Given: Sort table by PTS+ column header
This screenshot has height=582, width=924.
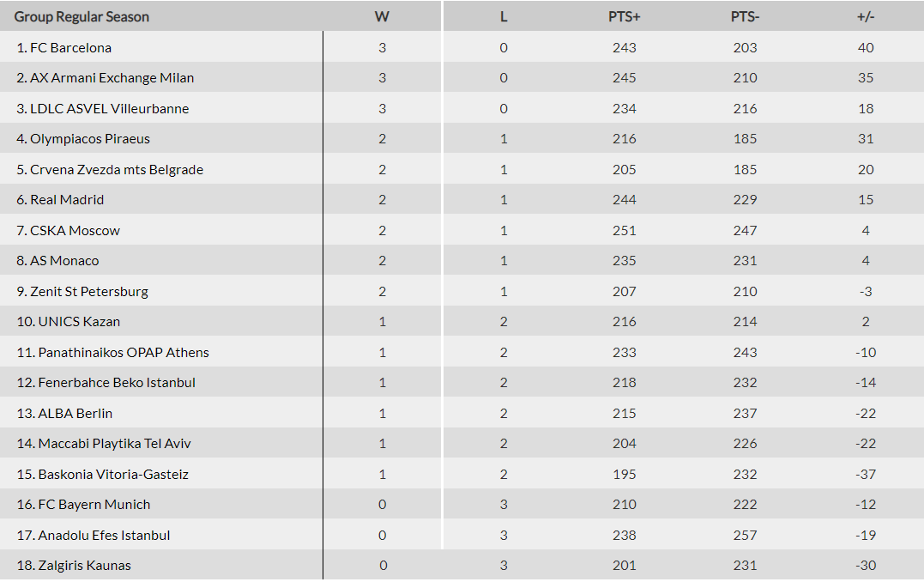Looking at the screenshot, I should coord(624,17).
